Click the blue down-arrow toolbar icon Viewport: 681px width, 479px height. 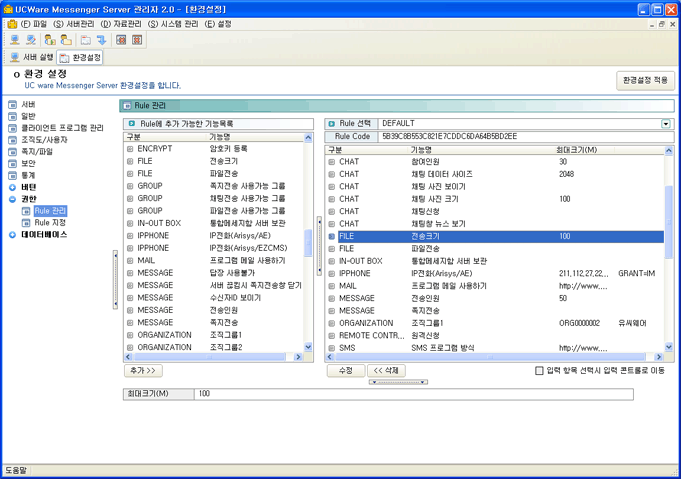tap(101, 40)
